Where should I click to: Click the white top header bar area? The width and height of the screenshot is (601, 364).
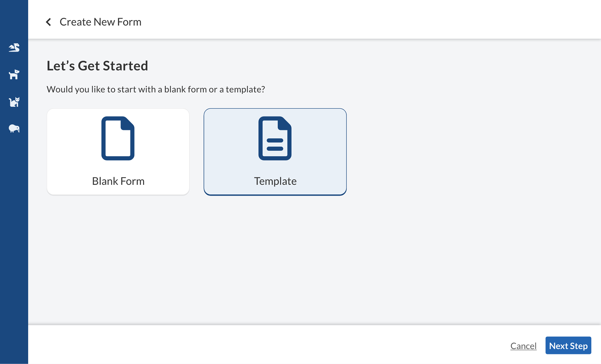(x=369, y=19)
